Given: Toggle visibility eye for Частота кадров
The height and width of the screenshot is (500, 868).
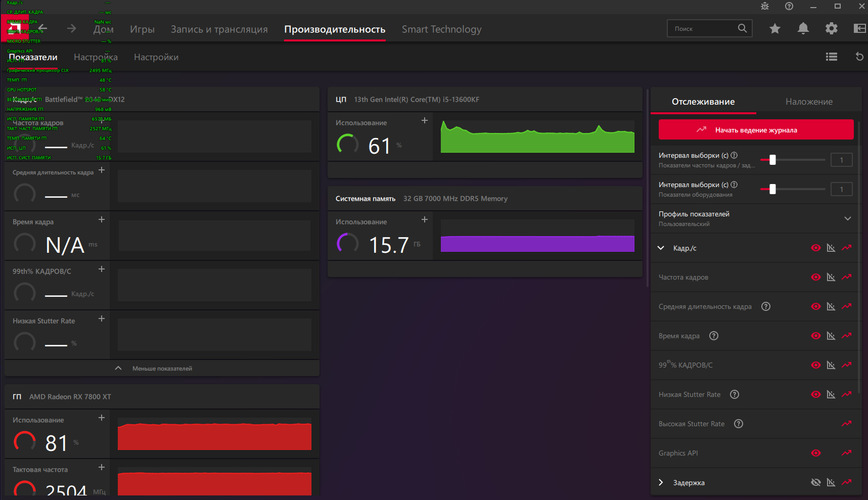Looking at the screenshot, I should tap(816, 277).
